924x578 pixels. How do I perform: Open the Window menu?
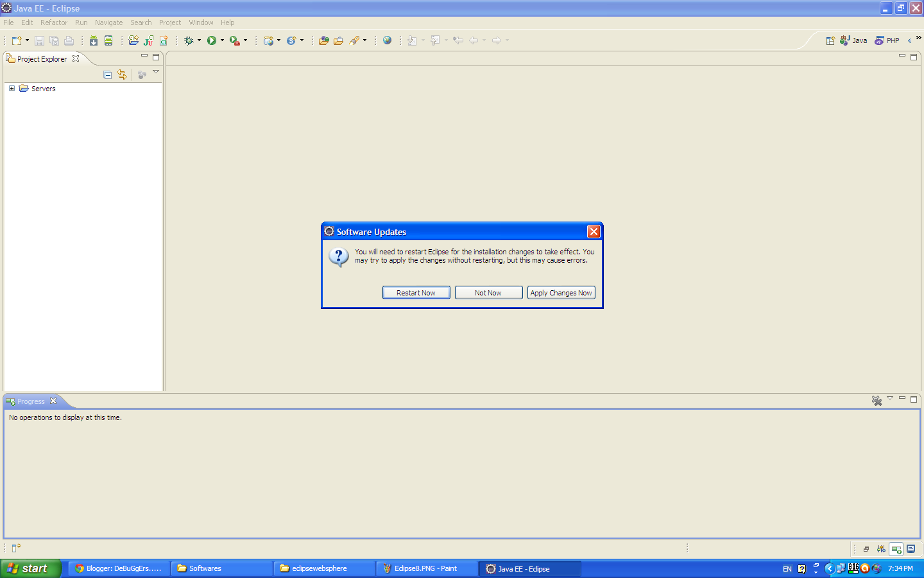[201, 22]
